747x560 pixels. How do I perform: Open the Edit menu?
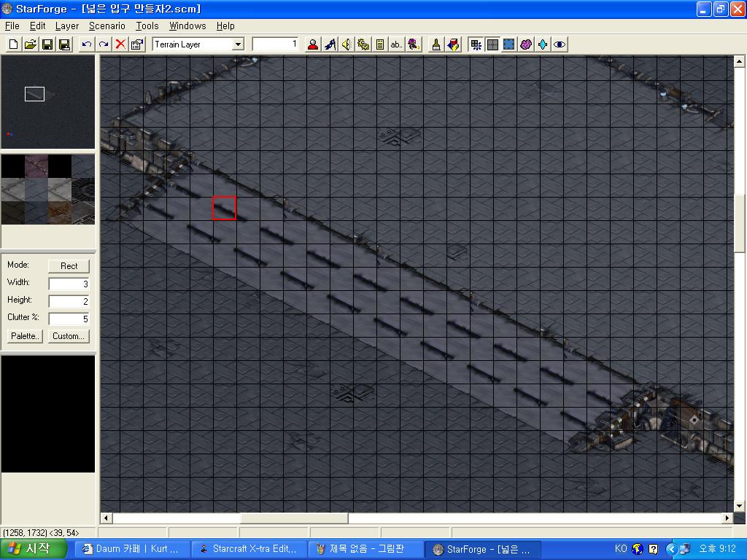[x=38, y=26]
